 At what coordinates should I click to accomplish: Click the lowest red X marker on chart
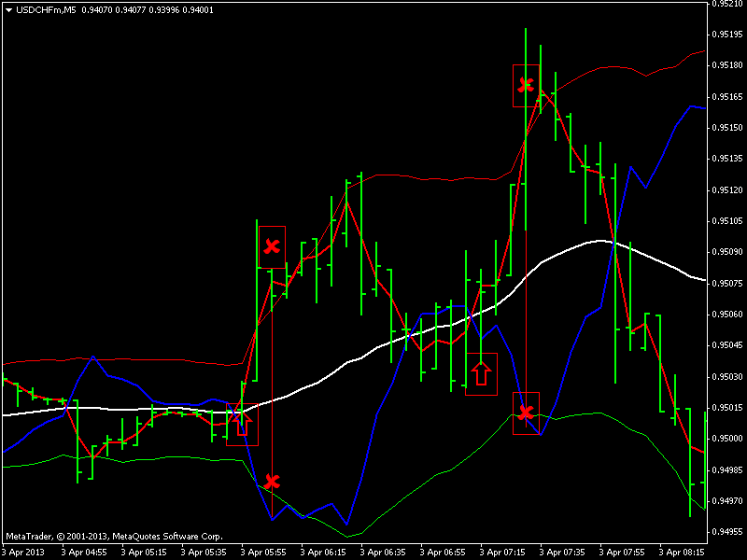pyautogui.click(x=272, y=482)
